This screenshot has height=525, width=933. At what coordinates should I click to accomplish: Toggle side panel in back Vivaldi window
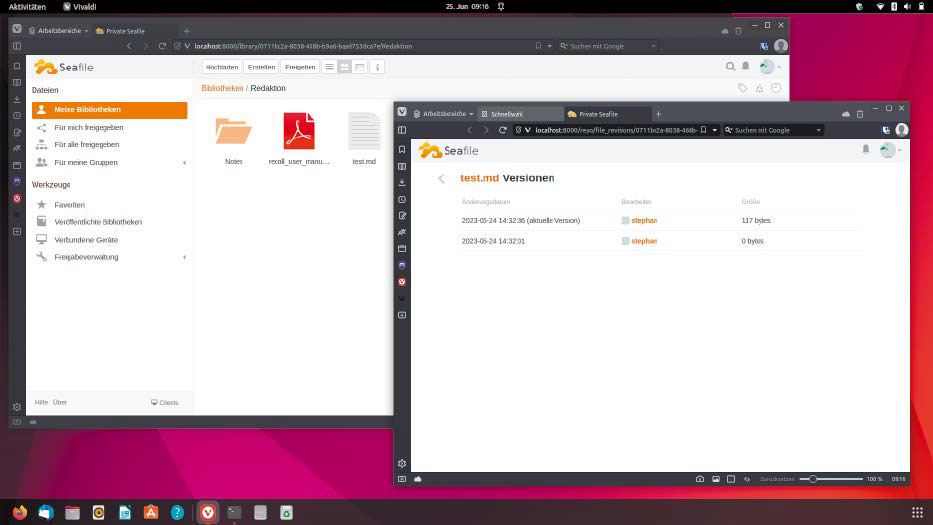tap(17, 46)
